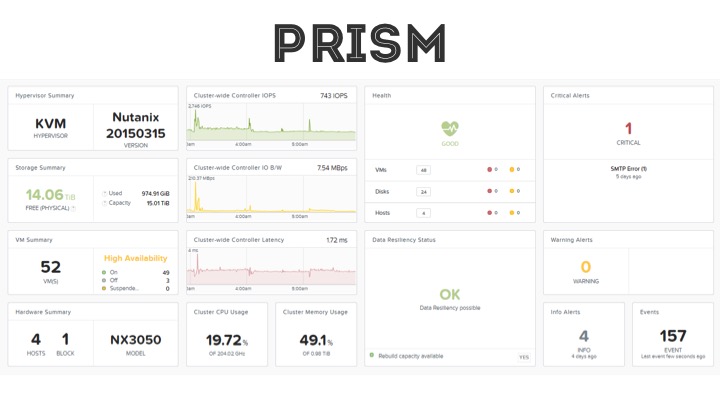The width and height of the screenshot is (720, 405).
Task: Open the SMTP Error (1) alert
Action: [x=629, y=169]
